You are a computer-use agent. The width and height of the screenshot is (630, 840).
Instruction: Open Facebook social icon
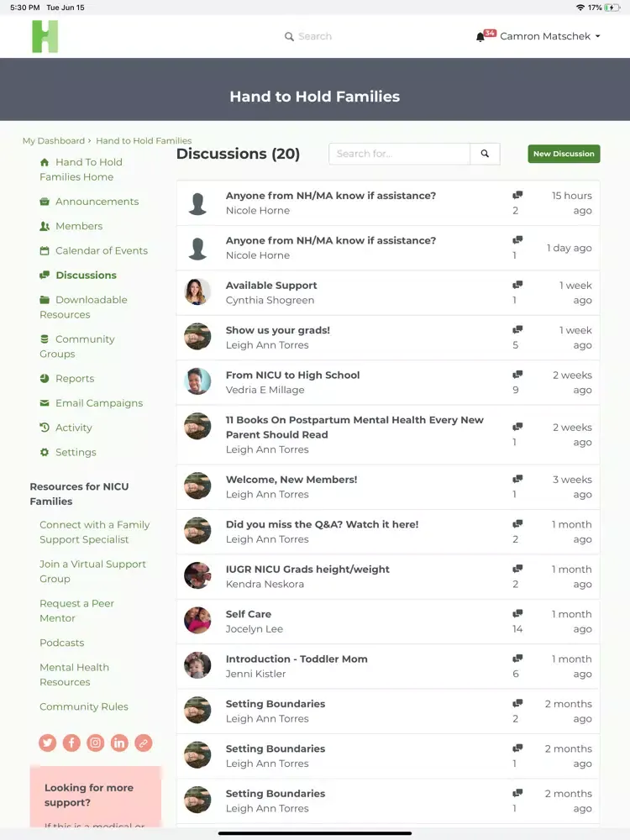tap(71, 743)
